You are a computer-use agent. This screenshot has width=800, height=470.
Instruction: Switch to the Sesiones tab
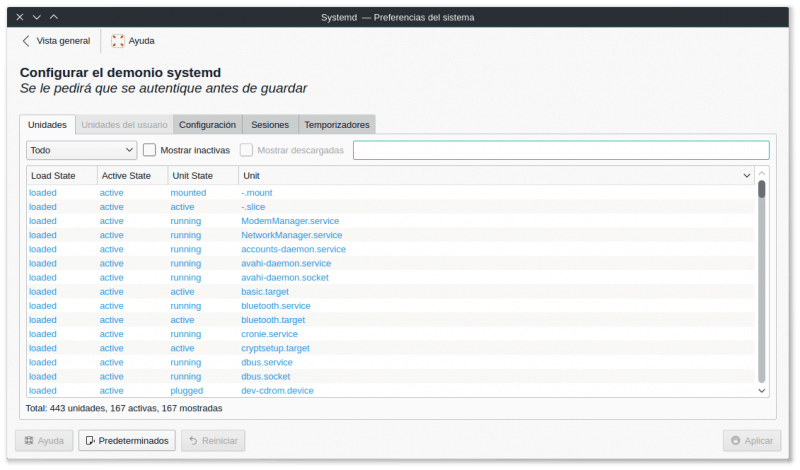[x=270, y=125]
